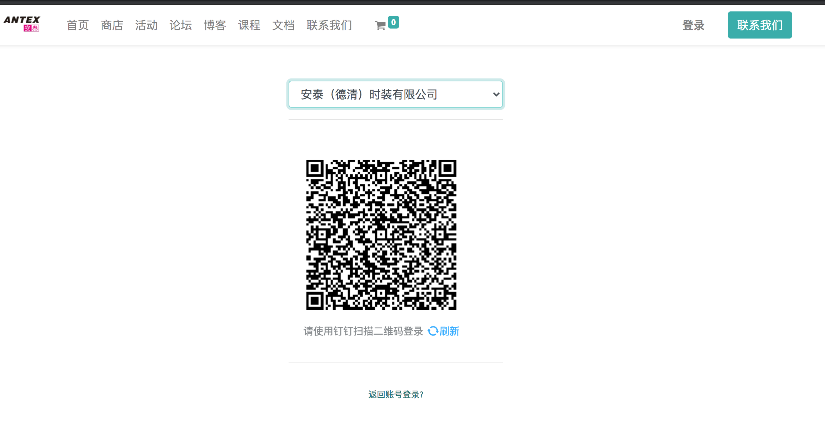Click the DingTalk QR code image
Screen dimensions: 825x436
(381, 235)
